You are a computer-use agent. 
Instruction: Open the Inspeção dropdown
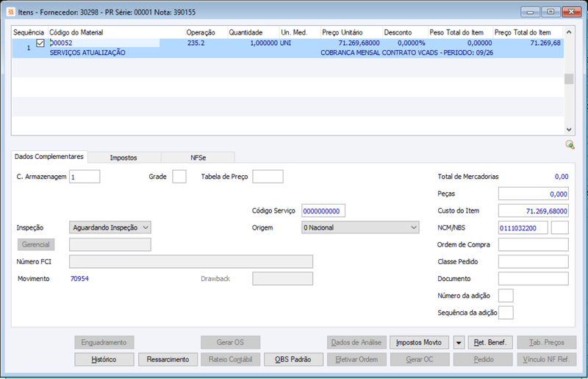point(110,227)
